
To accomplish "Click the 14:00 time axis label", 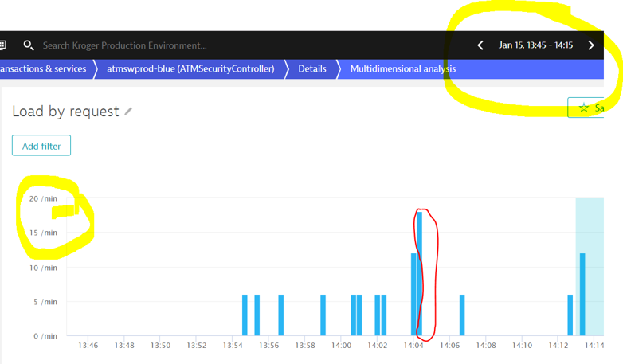I will 341,346.
